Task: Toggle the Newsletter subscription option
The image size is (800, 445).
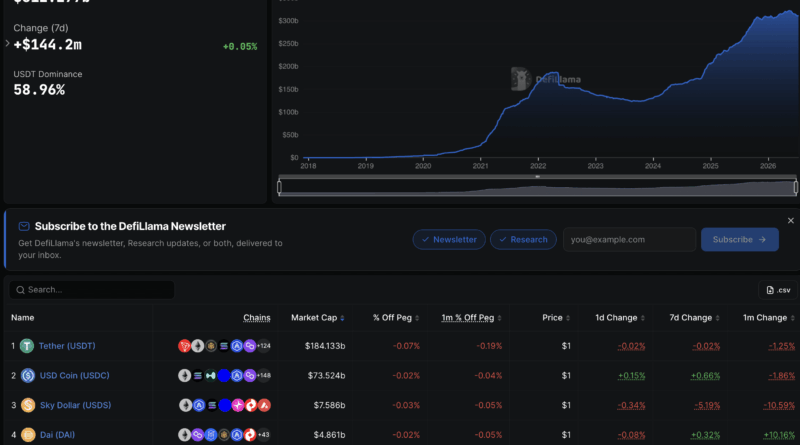Action: (x=449, y=239)
